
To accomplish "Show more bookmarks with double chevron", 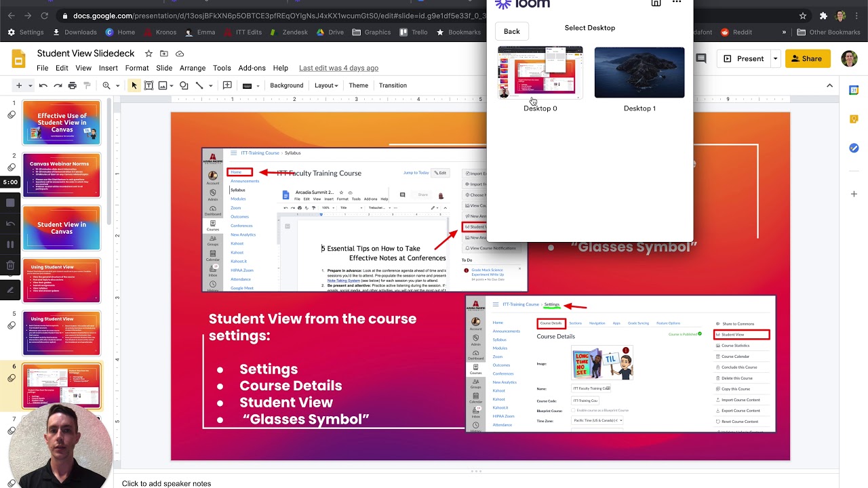I will coord(785,32).
